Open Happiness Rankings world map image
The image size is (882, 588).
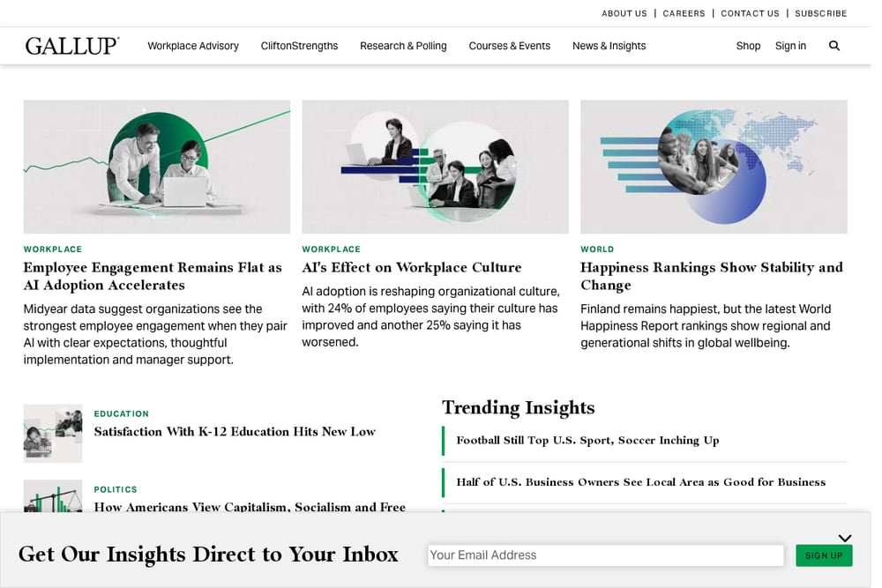coord(714,167)
